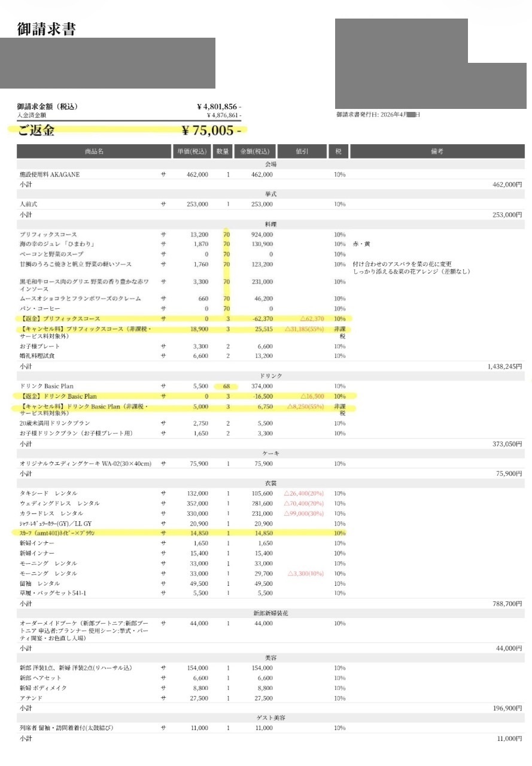Click the 御請求金額 total ¥4,801,856
This screenshot has height=766, width=532.
tap(218, 107)
